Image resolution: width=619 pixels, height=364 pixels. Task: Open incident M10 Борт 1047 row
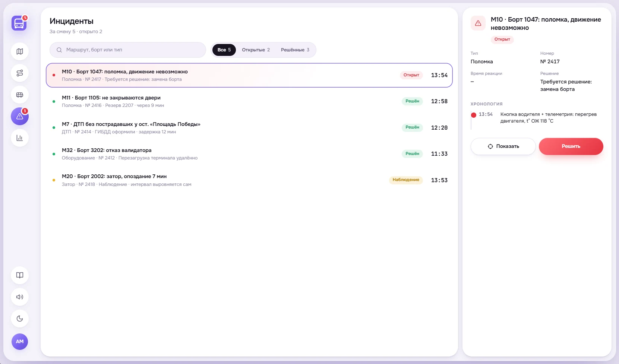pyautogui.click(x=249, y=75)
